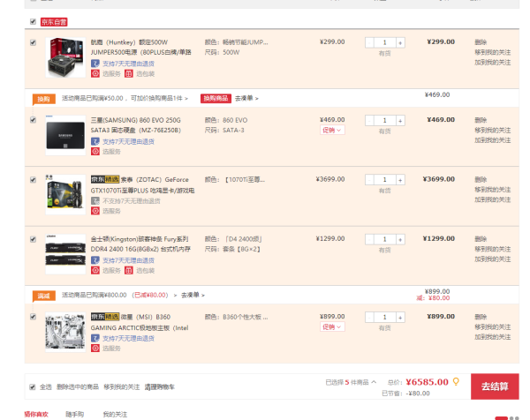Switch to 我的关注 tab
The width and height of the screenshot is (530, 420).
[x=115, y=414]
